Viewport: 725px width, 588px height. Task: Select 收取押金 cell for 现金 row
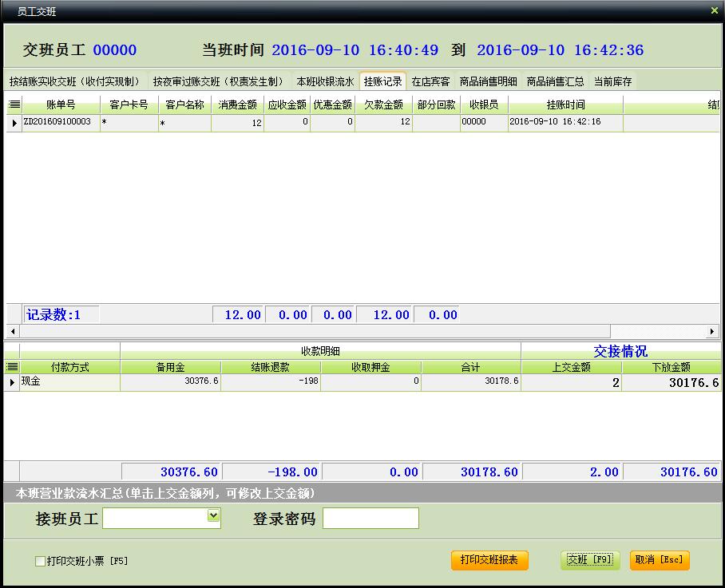370,382
